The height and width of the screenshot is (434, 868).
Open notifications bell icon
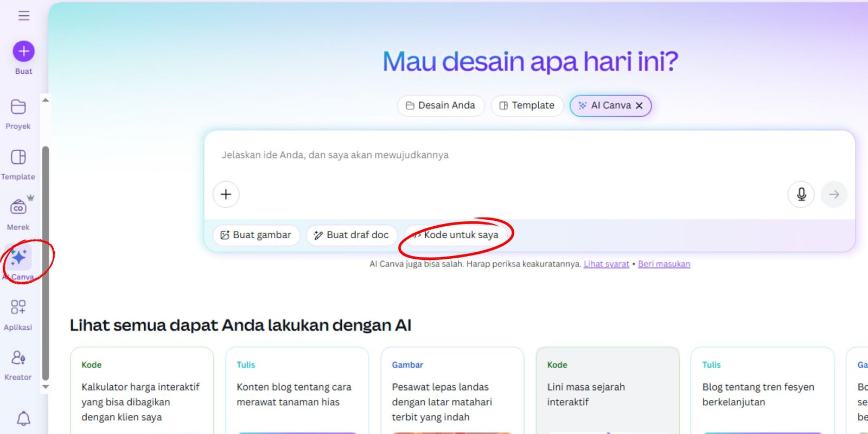point(24,418)
